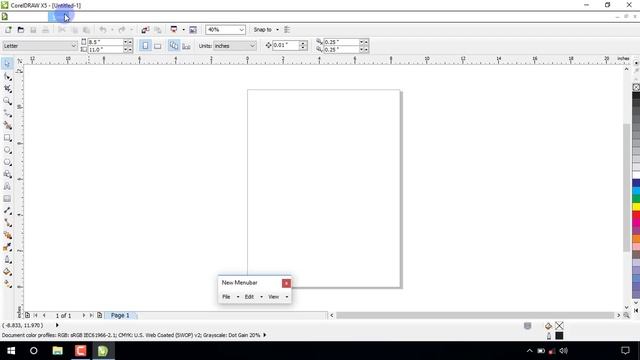The image size is (640, 360).
Task: Open View menu in New Menubar
Action: [273, 297]
